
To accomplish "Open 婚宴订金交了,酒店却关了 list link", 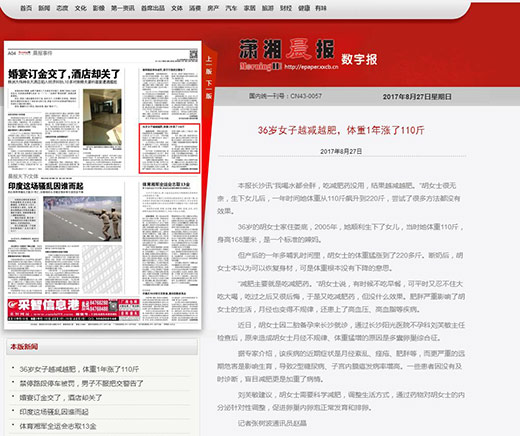I will (61, 398).
